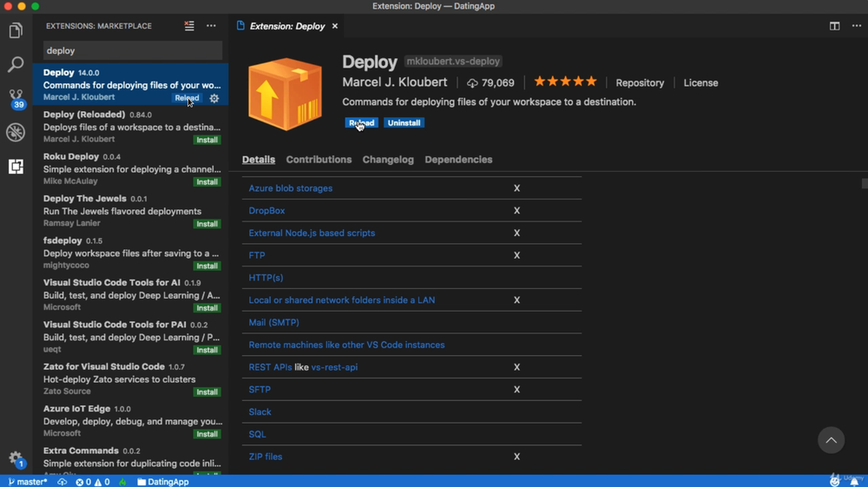Viewport: 868px width, 487px height.
Task: Open the Repository link
Action: pos(640,82)
